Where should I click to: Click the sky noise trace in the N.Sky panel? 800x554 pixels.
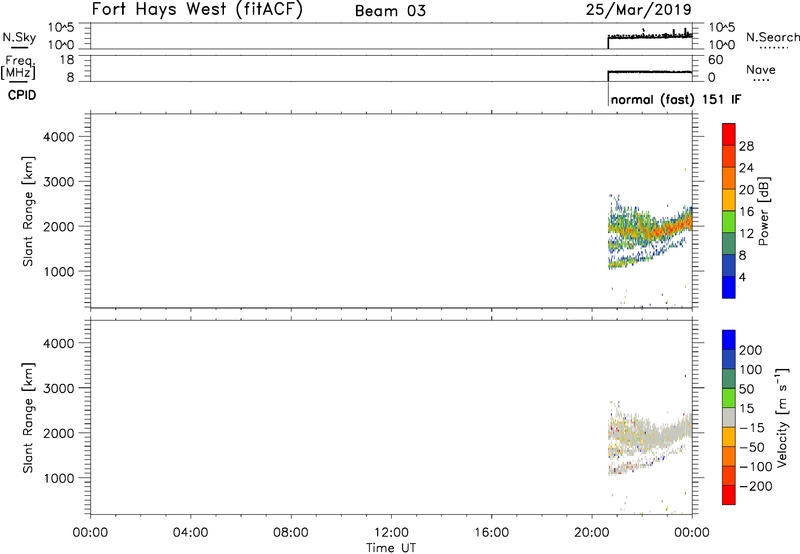[x=650, y=36]
